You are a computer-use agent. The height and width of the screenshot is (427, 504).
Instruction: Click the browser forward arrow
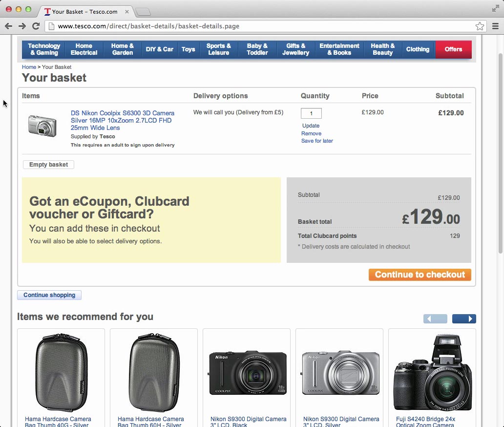pyautogui.click(x=22, y=26)
